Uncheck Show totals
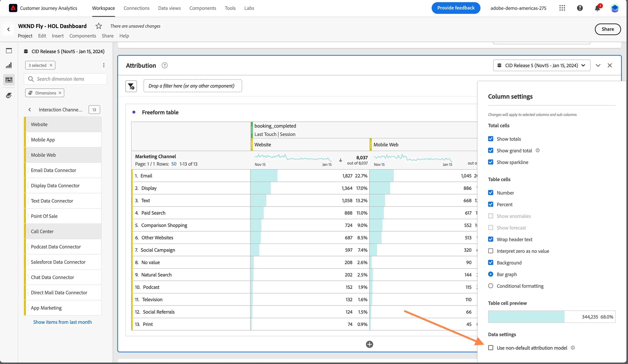This screenshot has width=628, height=364. [490, 139]
